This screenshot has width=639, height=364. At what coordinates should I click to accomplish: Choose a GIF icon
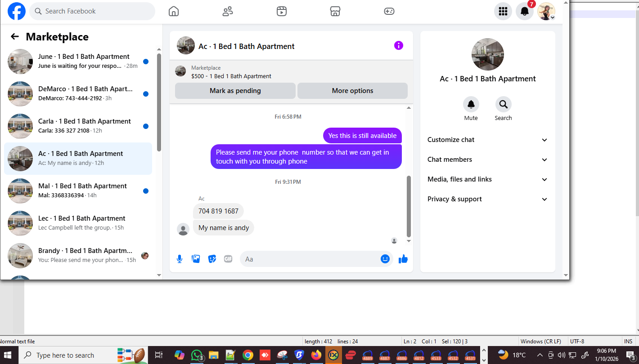tap(228, 259)
